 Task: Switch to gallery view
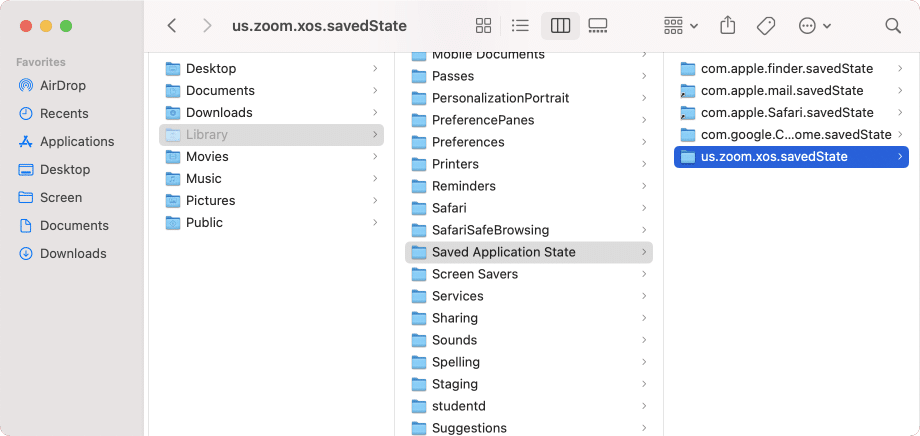pos(598,26)
